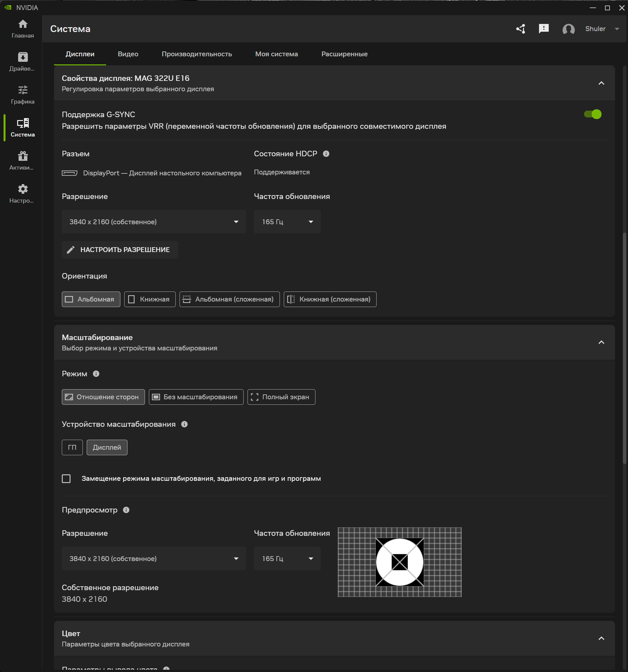
Task: Select Без масштабирования scaling mode
Action: [196, 397]
